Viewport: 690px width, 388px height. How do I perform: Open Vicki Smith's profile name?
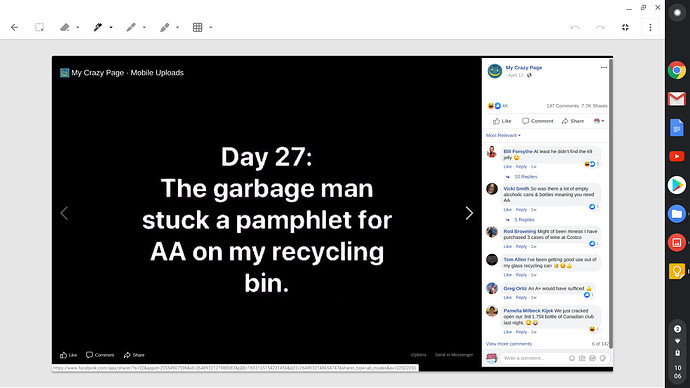click(x=516, y=189)
